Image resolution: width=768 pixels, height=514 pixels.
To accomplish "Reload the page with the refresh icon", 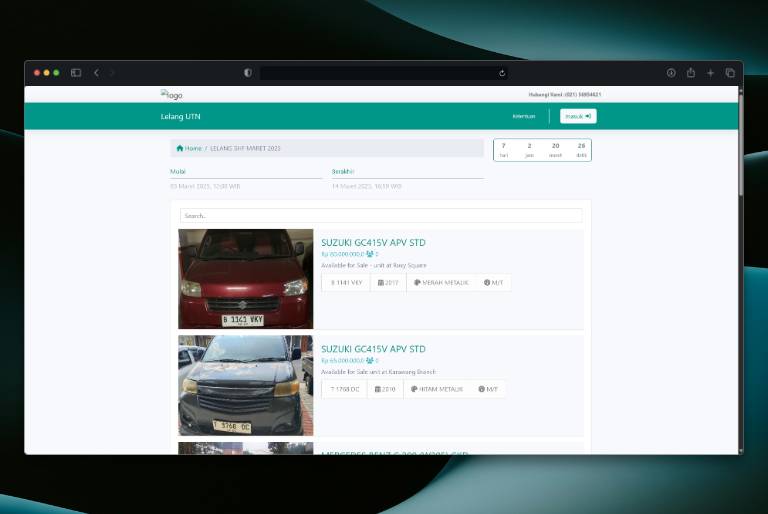I will pyautogui.click(x=502, y=73).
